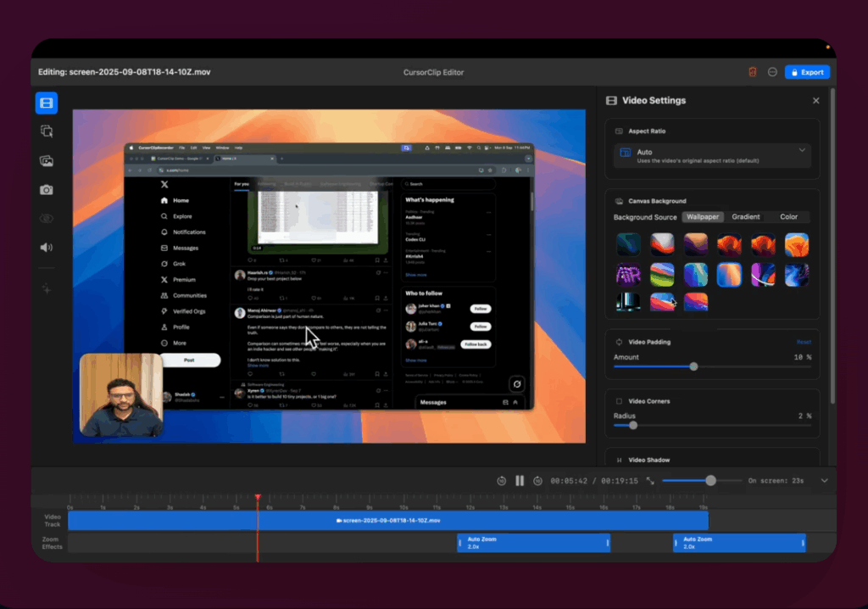
Task: Click the fullscreen expand arrows near the timecode
Action: click(x=649, y=480)
